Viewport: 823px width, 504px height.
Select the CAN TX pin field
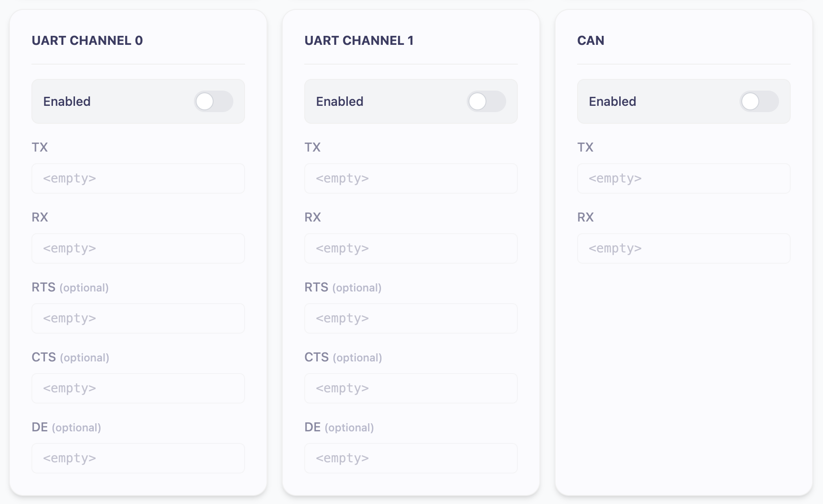pyautogui.click(x=684, y=178)
